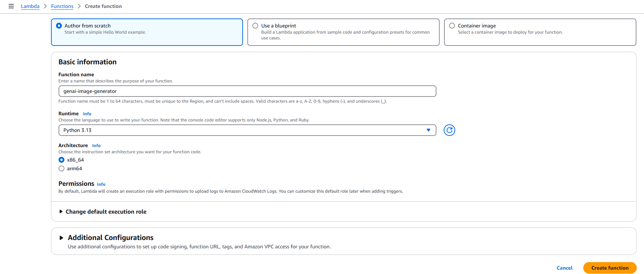Open Permissions Info link

(x=101, y=184)
